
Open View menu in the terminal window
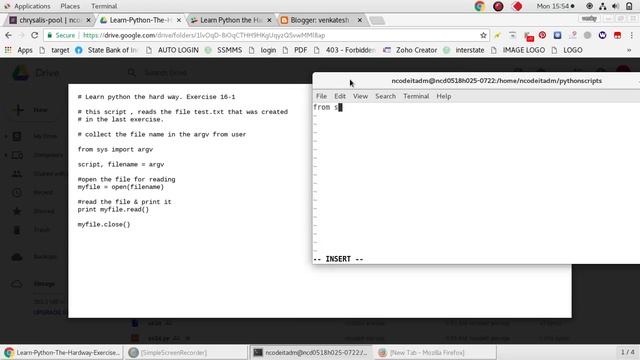click(360, 96)
